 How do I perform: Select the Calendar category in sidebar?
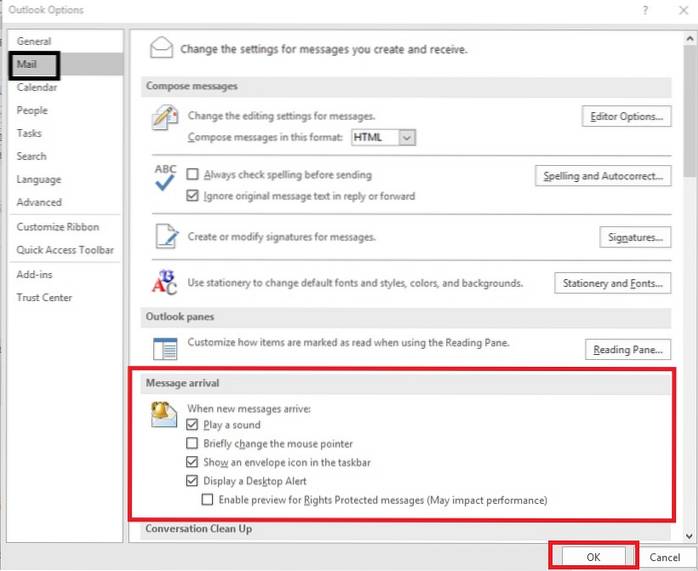pos(36,87)
